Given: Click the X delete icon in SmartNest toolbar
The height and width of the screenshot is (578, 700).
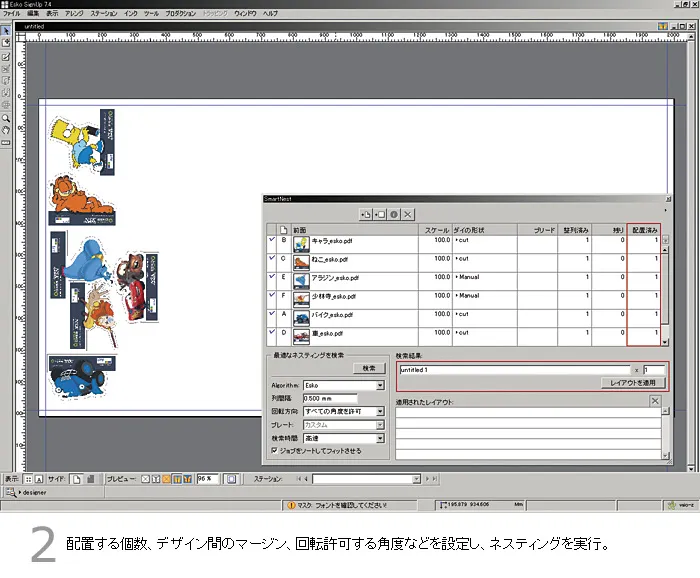Looking at the screenshot, I should (408, 214).
